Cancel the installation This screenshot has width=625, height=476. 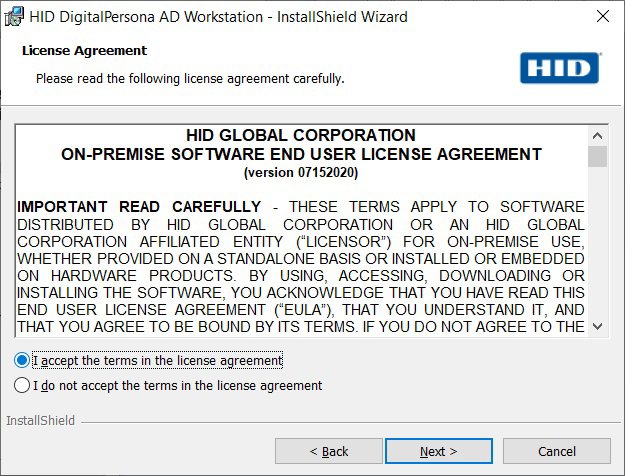pyautogui.click(x=557, y=451)
